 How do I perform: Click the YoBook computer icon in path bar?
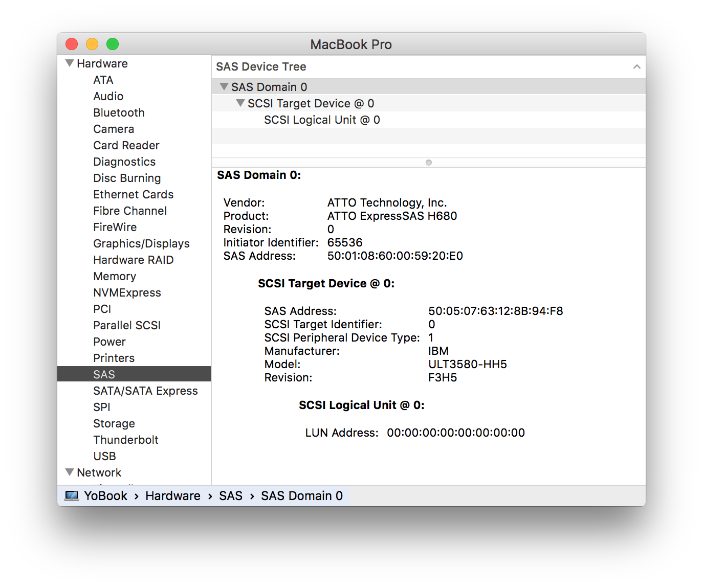pos(72,495)
